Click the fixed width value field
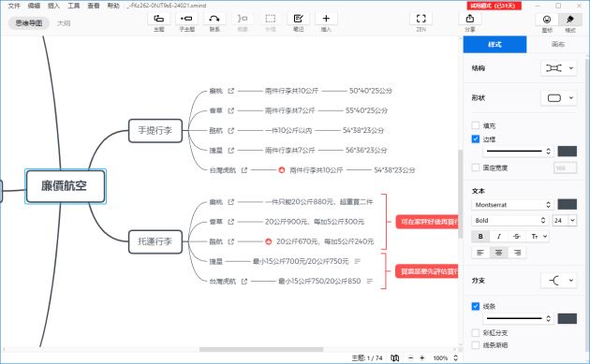This screenshot has width=590, height=364. (x=565, y=167)
